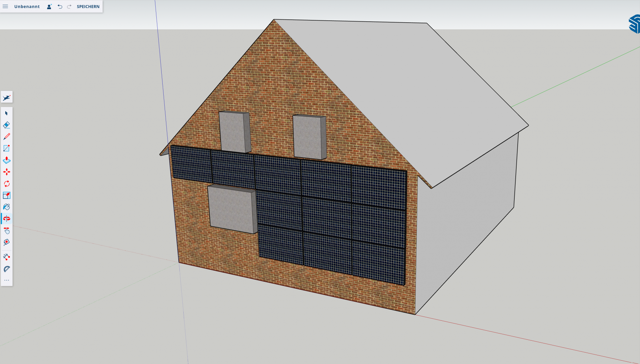Image resolution: width=640 pixels, height=364 pixels.
Task: Pick the Line pencil tool
Action: coord(7,137)
